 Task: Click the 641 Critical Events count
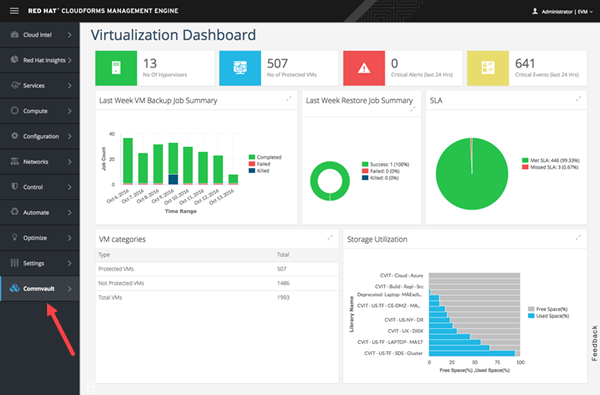click(525, 63)
